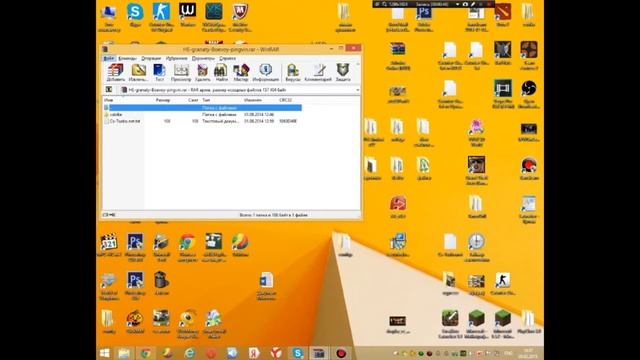Expand the WinRAR archive path dropdown arrow

pyautogui.click(x=358, y=90)
